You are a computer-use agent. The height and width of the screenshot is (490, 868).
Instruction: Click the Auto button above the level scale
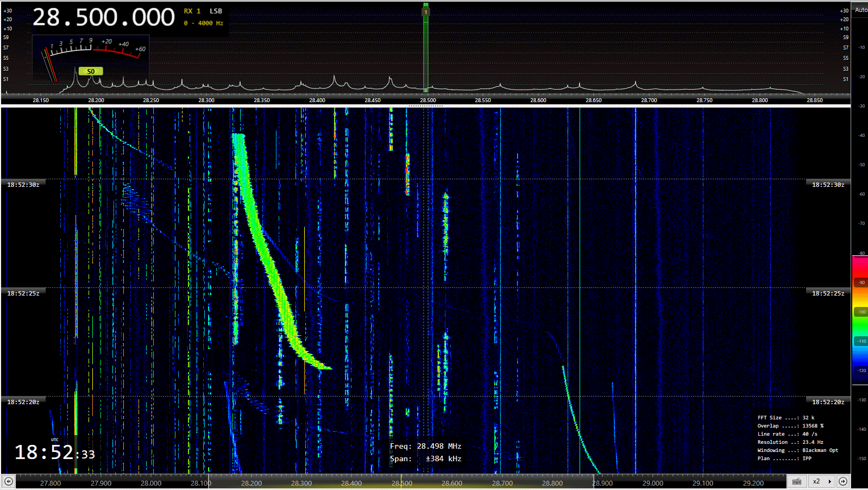(860, 10)
